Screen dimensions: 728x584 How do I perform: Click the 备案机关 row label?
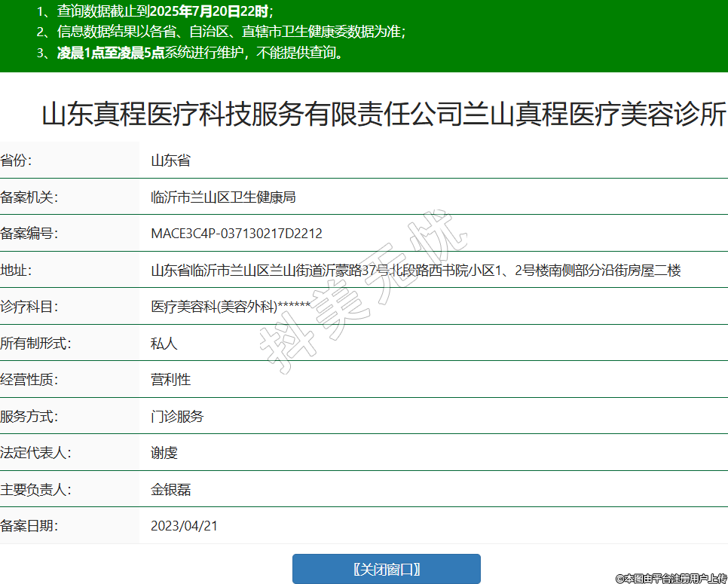(x=29, y=197)
